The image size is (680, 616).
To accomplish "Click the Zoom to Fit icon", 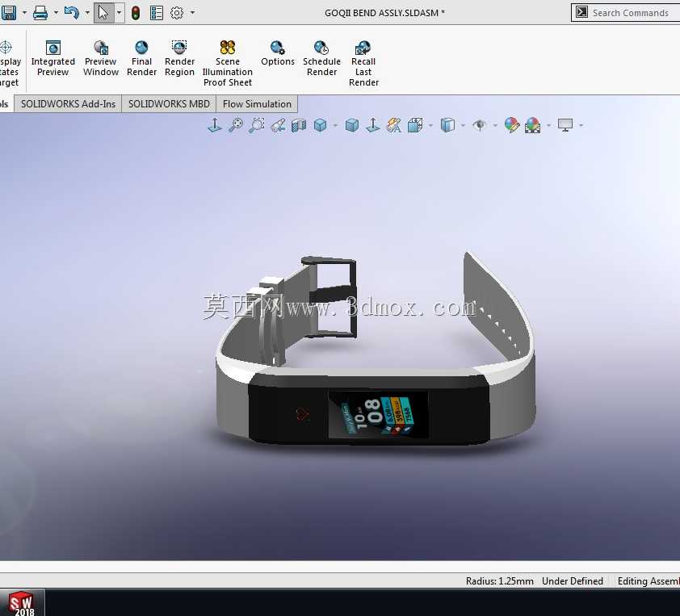I will tap(236, 125).
